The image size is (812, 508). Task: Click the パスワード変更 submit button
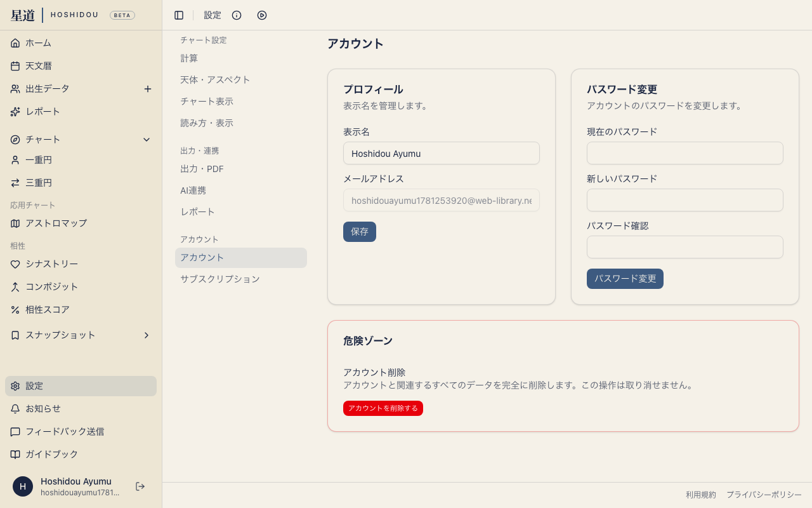pyautogui.click(x=625, y=279)
